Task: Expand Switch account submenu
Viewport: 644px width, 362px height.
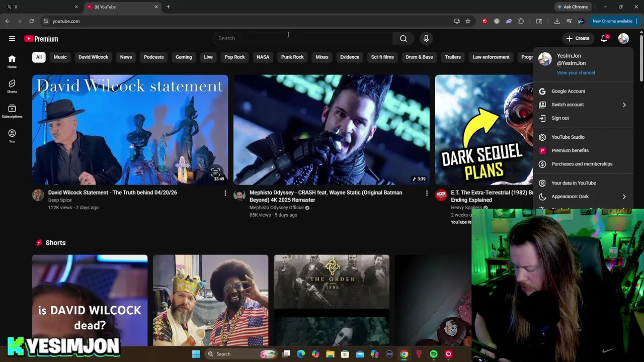Action: [583, 105]
